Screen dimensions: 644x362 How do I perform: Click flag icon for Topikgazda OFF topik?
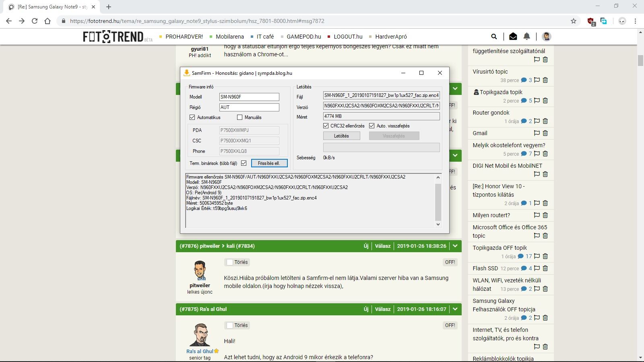coord(537,256)
